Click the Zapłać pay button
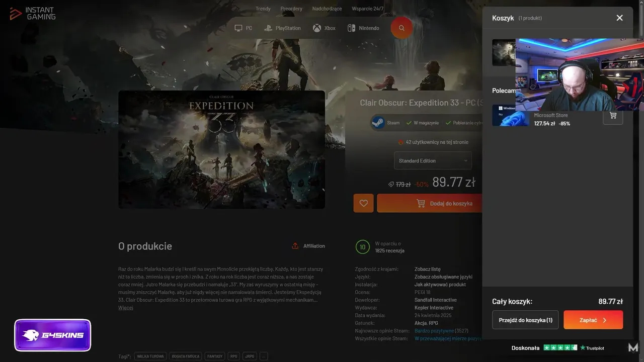The image size is (644, 362). point(593,320)
